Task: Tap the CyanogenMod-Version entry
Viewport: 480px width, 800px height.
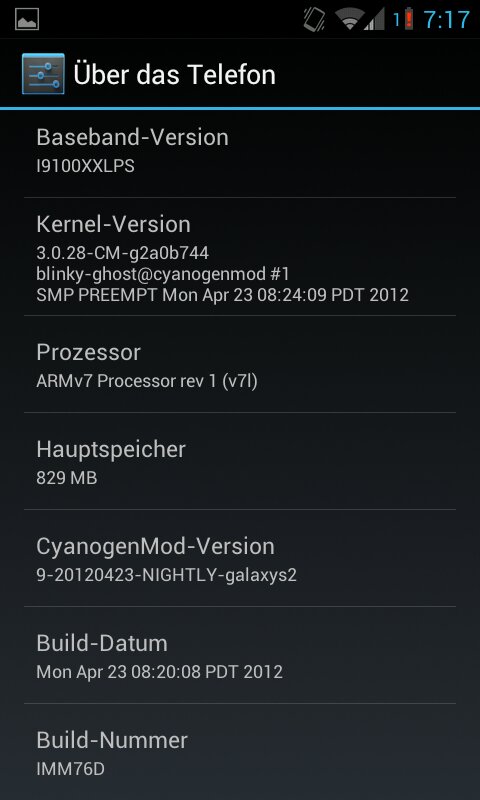Action: [240, 558]
